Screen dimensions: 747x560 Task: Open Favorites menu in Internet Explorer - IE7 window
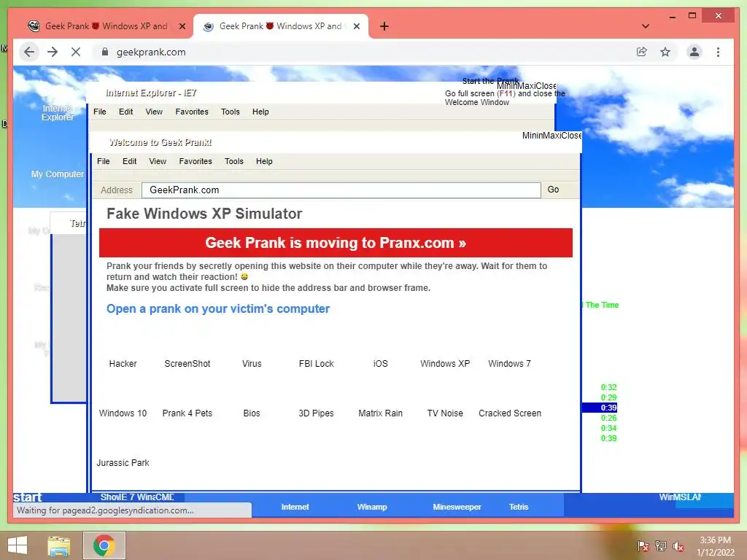[192, 112]
